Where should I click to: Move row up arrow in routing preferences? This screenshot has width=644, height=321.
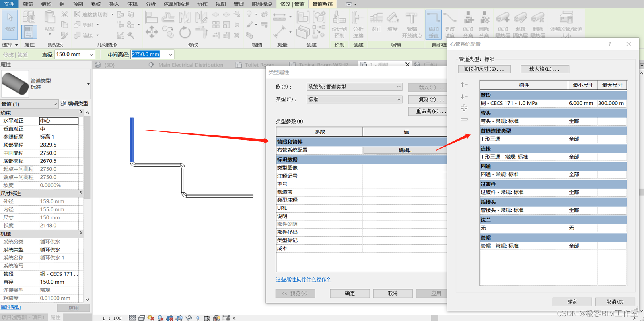tap(464, 84)
